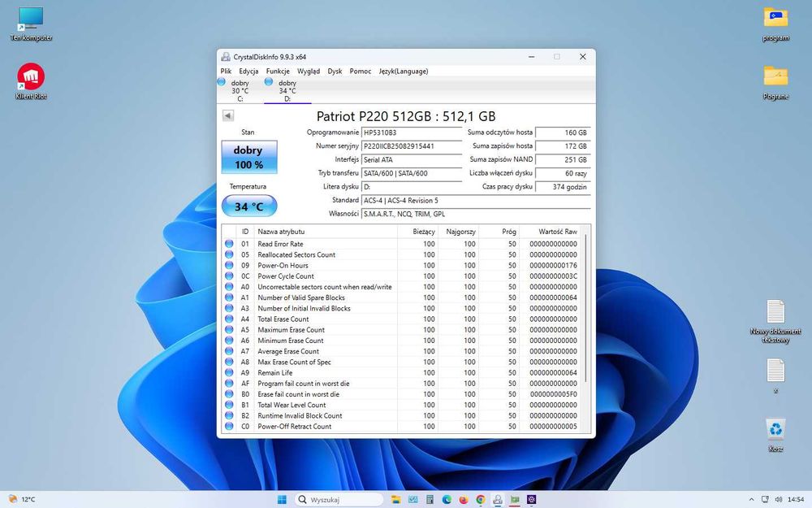Click the status orb for Power-On Hours
This screenshot has height=508, width=812.
(229, 266)
